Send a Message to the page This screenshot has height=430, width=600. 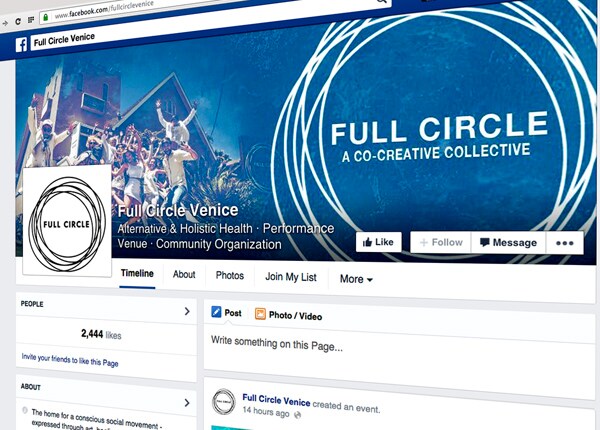[508, 243]
